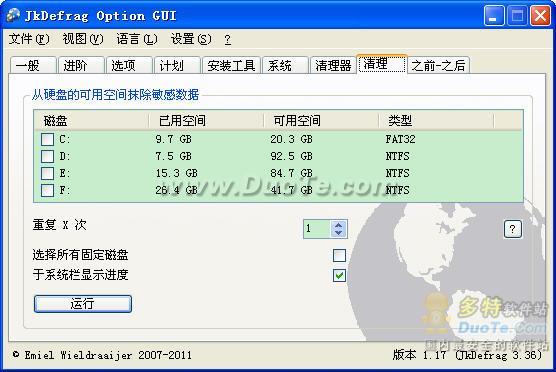Switch to the 进阶 tab
The height and width of the screenshot is (372, 556).
pos(81,65)
